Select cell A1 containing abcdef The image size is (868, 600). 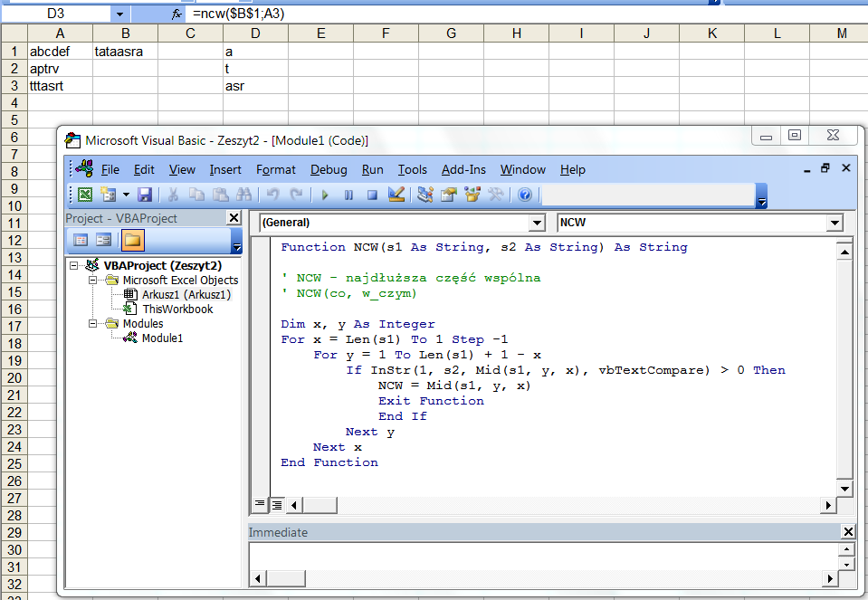pyautogui.click(x=61, y=52)
